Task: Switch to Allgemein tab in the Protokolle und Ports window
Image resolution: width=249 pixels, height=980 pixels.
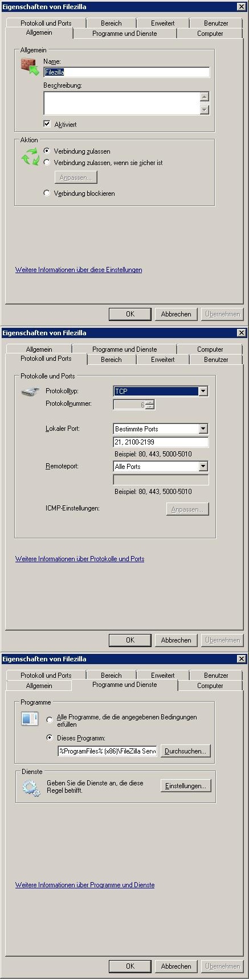Action: (x=39, y=349)
